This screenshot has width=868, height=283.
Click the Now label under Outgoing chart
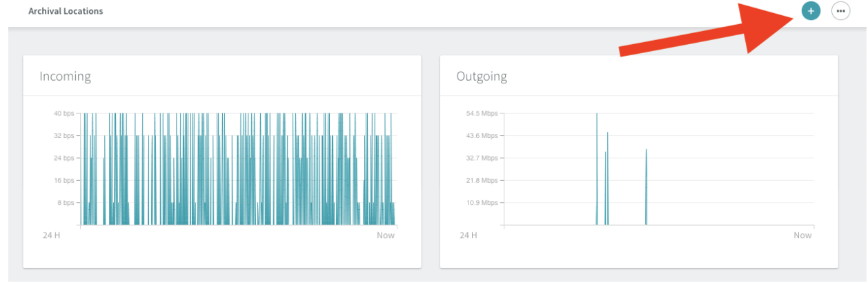(802, 235)
